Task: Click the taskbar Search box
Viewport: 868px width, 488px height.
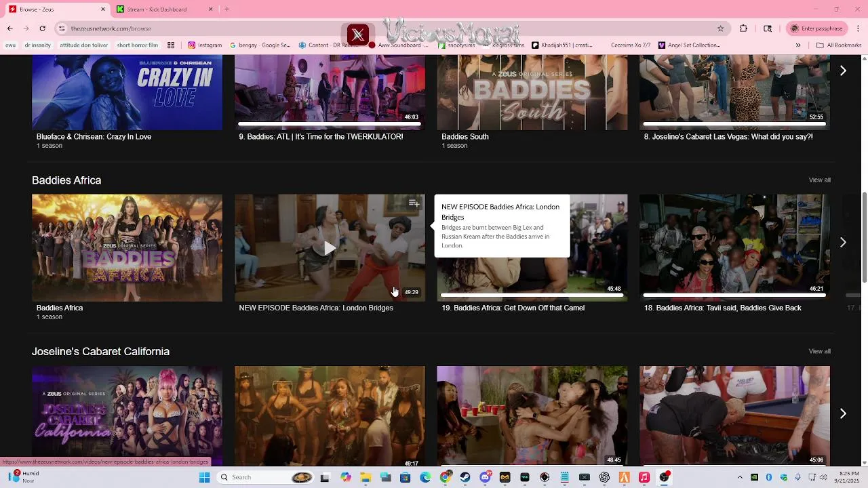Action: [265, 477]
